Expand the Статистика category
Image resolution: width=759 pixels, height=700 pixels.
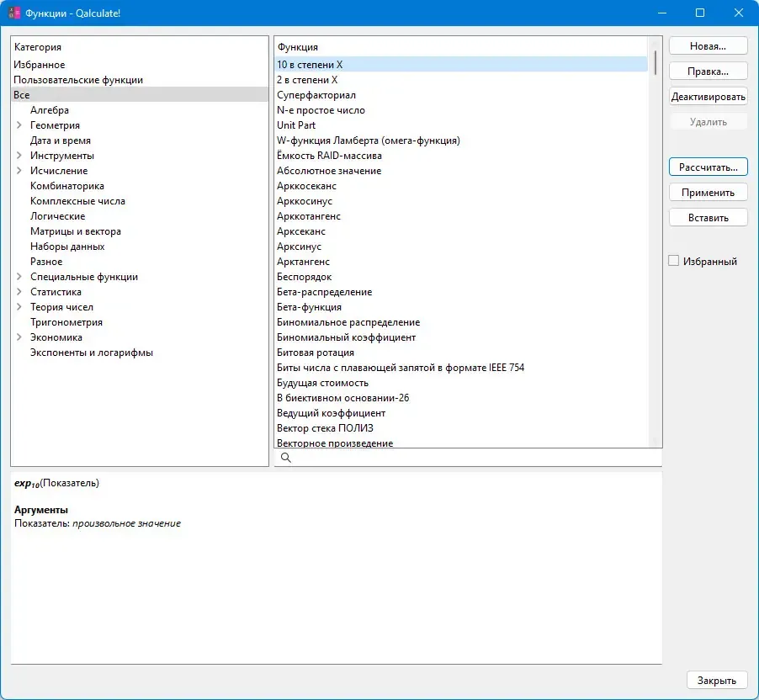tap(19, 291)
